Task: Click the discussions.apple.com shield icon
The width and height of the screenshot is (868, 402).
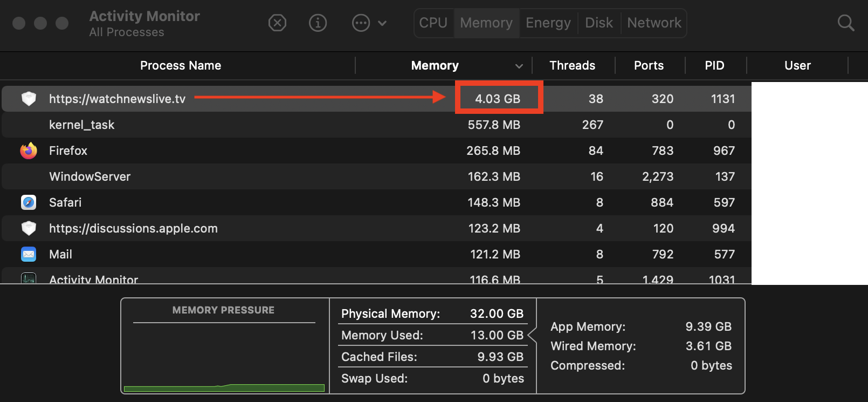Action: (29, 228)
